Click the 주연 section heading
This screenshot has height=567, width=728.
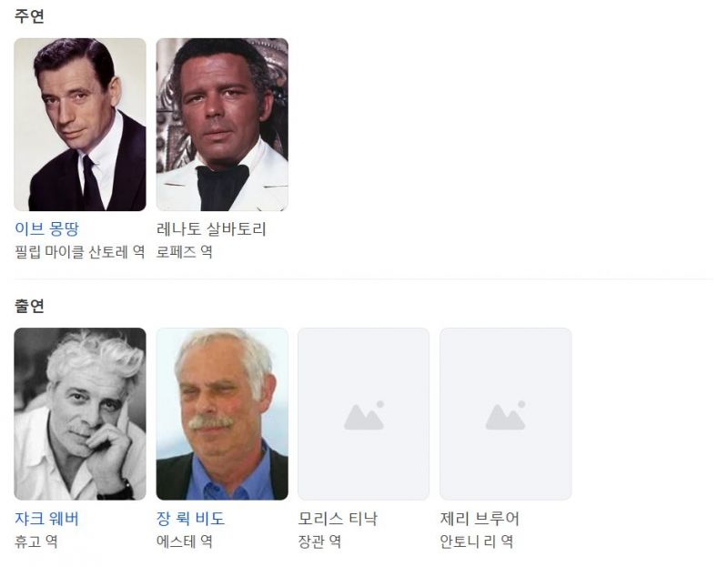point(29,15)
